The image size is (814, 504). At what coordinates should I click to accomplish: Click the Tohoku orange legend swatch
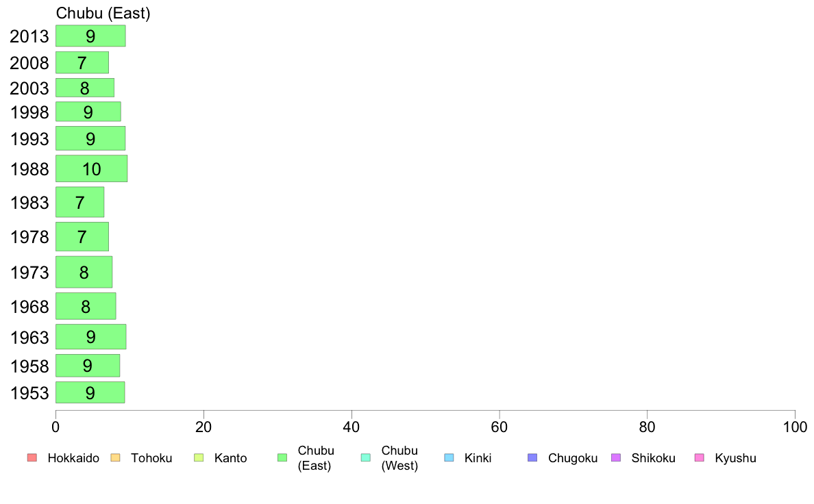pyautogui.click(x=115, y=458)
